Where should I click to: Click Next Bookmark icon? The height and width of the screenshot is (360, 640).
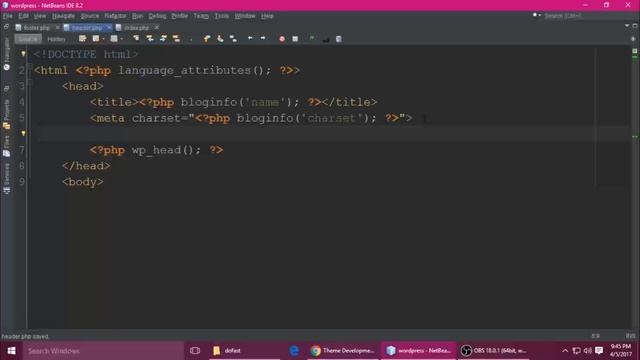[x=220, y=38]
